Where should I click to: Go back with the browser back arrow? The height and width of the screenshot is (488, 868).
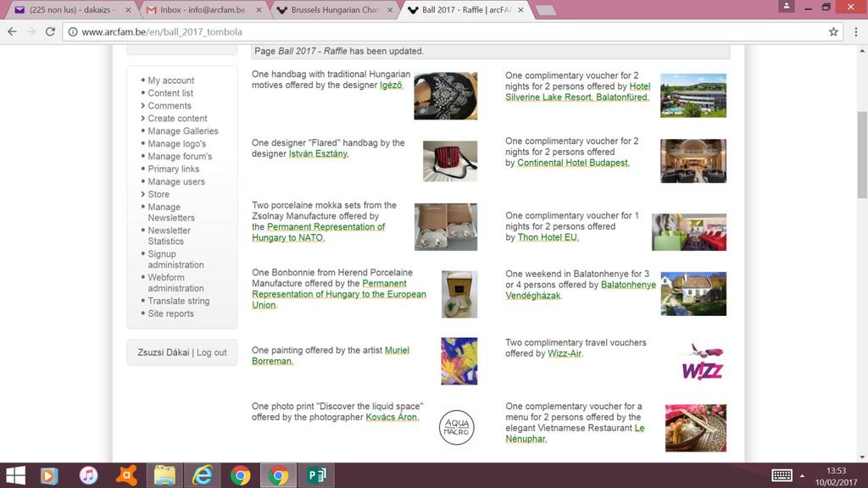click(12, 32)
